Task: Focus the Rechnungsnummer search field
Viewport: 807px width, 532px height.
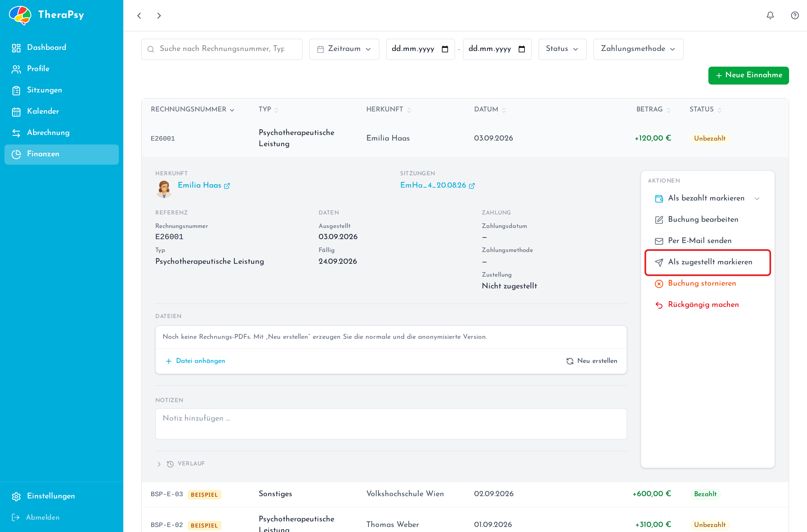Action: click(x=222, y=49)
